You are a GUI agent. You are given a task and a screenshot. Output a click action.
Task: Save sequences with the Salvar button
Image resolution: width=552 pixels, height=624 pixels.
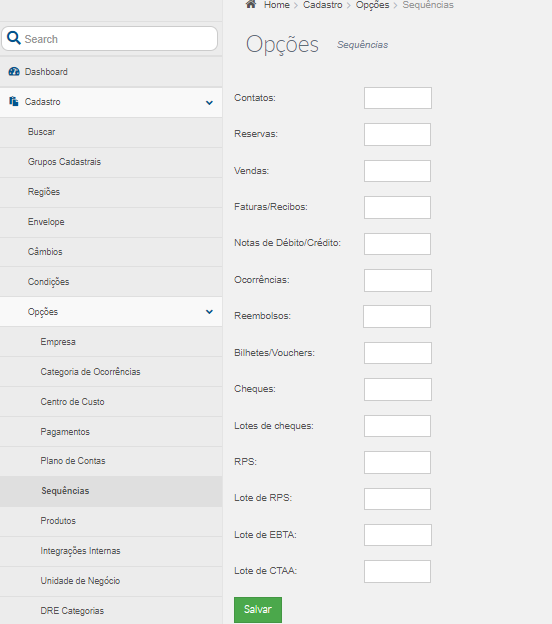[x=258, y=610]
